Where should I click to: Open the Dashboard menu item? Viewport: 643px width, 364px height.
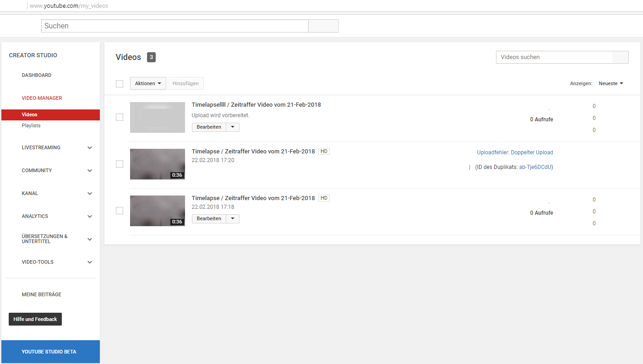coord(37,75)
